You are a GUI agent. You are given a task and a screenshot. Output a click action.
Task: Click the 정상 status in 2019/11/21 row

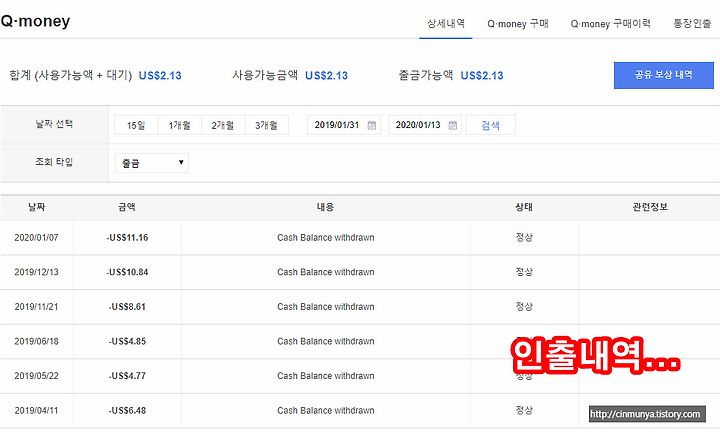524,307
